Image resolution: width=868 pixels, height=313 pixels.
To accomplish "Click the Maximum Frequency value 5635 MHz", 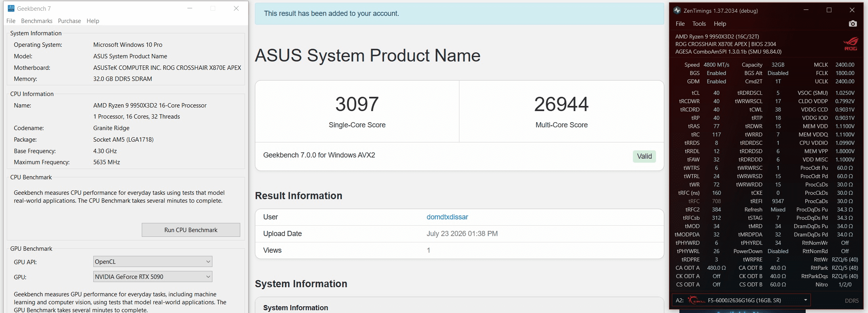I will [107, 162].
